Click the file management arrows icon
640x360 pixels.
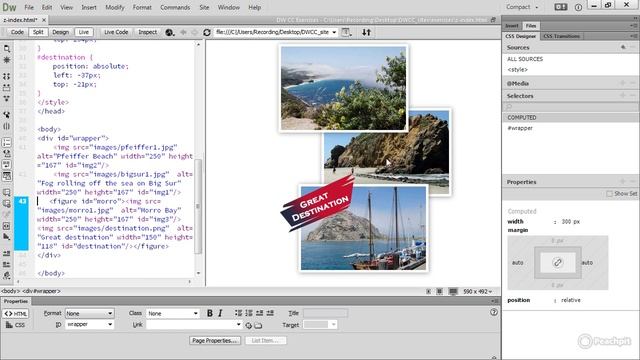367,32
